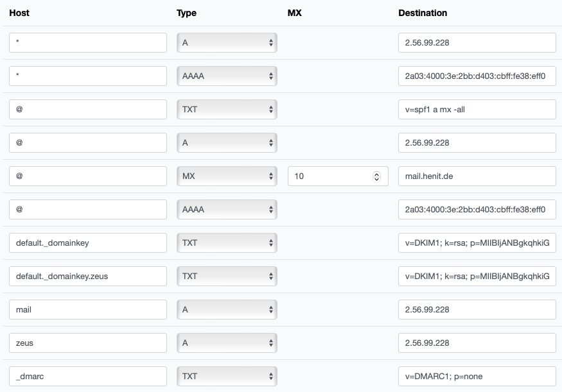Open the Type dropdown for wildcard A record
562x392 pixels.
click(227, 43)
